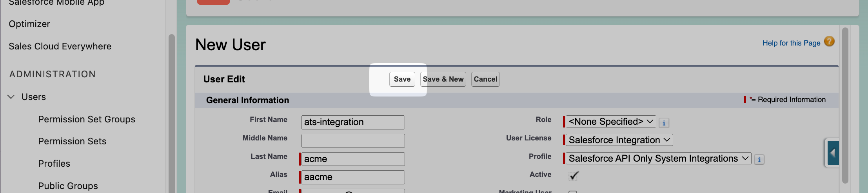Click the Last Name field

[353, 159]
